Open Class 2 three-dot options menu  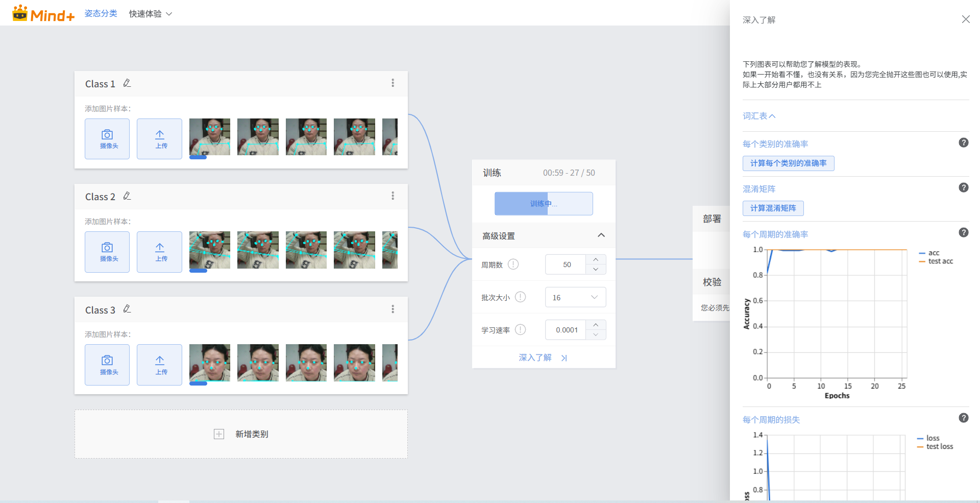[393, 196]
